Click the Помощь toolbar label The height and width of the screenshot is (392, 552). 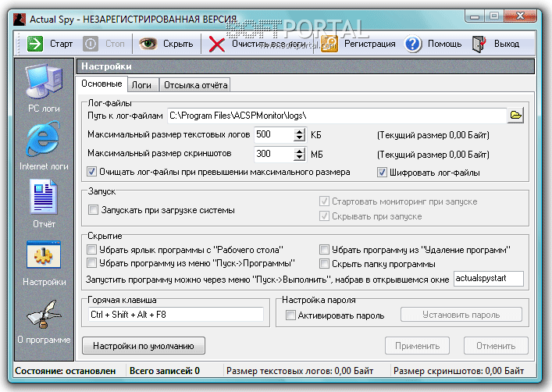click(444, 44)
